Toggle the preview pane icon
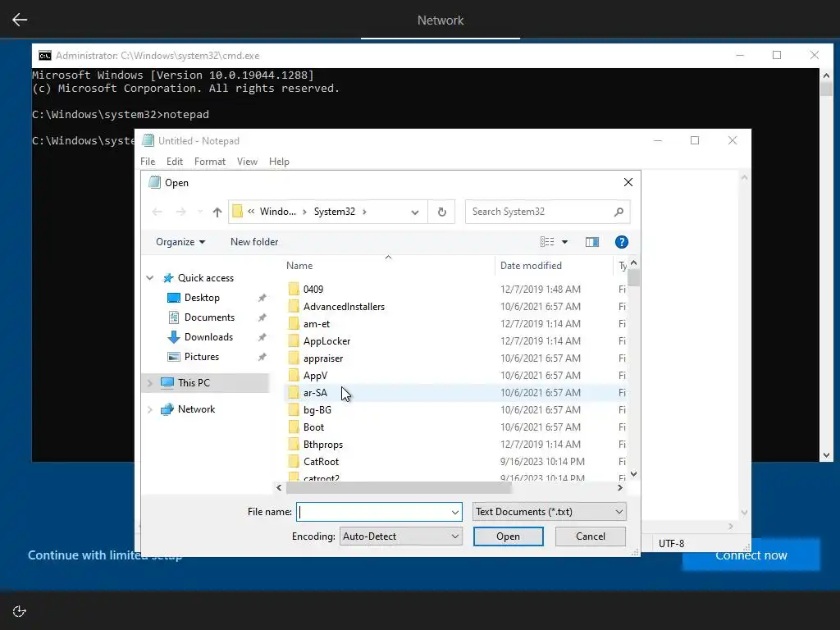840x630 pixels. tap(592, 242)
